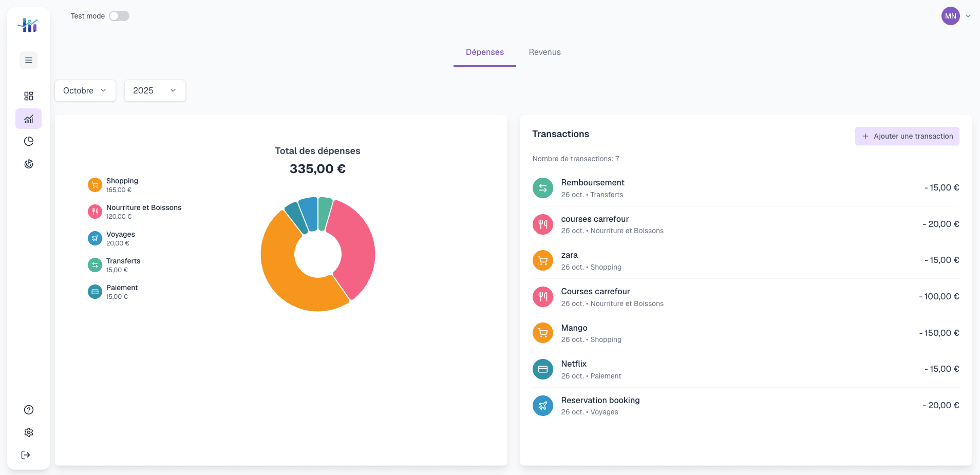The image size is (980, 475).
Task: Open the help question mark icon
Action: click(x=29, y=410)
